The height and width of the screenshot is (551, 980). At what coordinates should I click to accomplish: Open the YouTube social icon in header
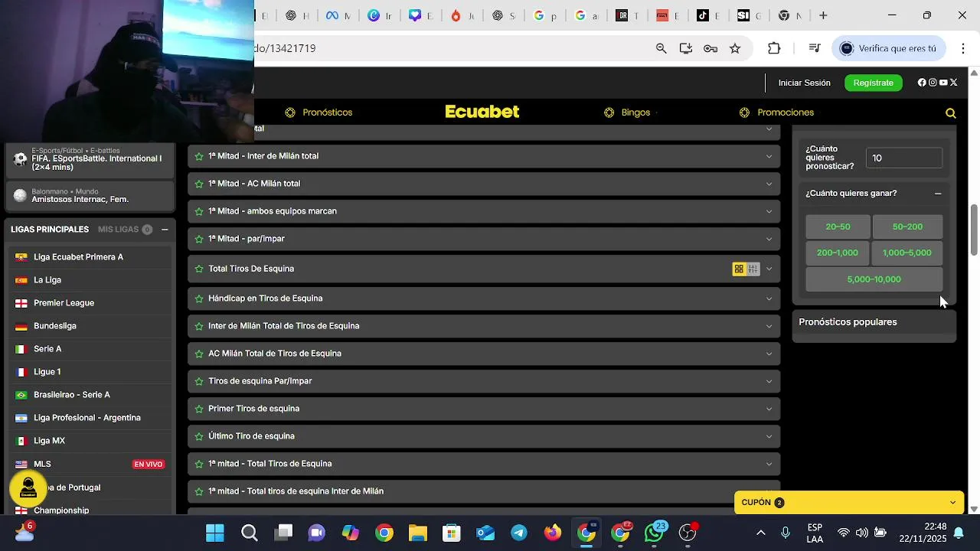point(943,83)
